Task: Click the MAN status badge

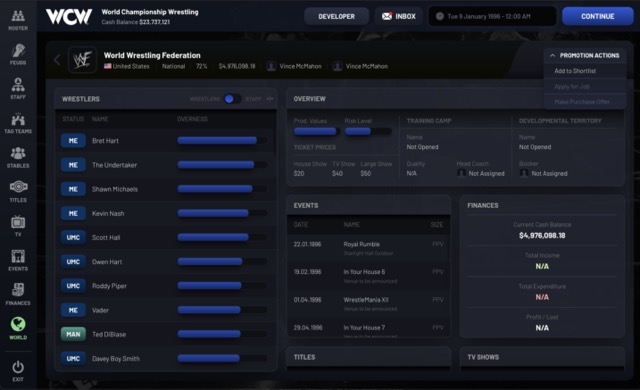Action: 73,334
